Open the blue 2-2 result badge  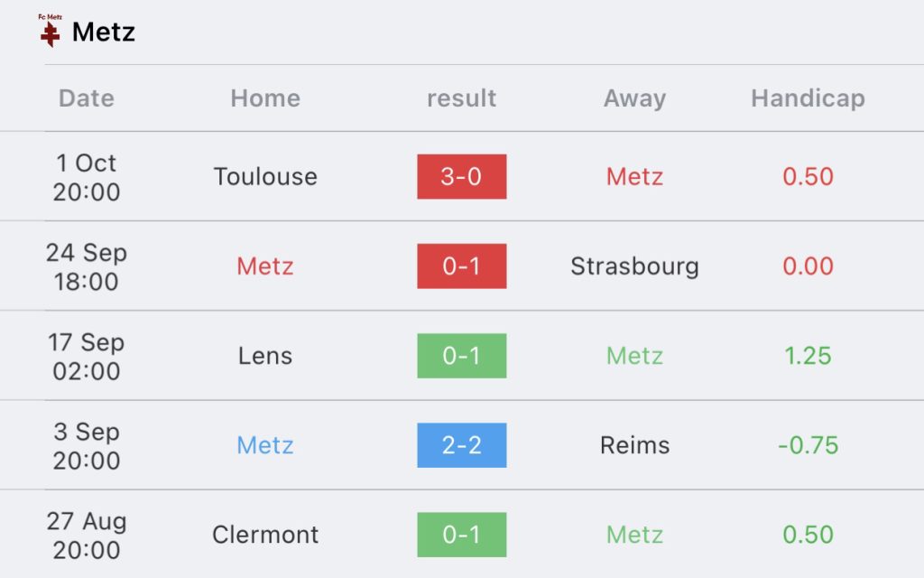tap(461, 445)
